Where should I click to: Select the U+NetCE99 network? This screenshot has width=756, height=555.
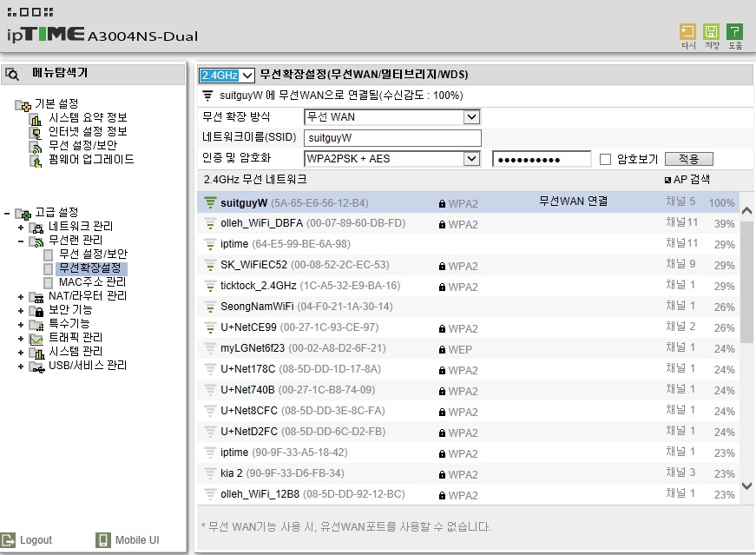(468, 327)
